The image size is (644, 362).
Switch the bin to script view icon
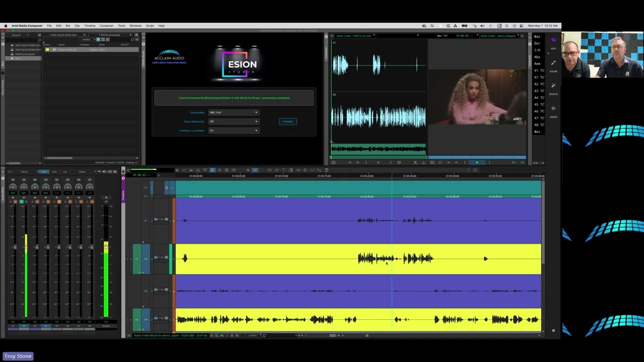[108, 40]
